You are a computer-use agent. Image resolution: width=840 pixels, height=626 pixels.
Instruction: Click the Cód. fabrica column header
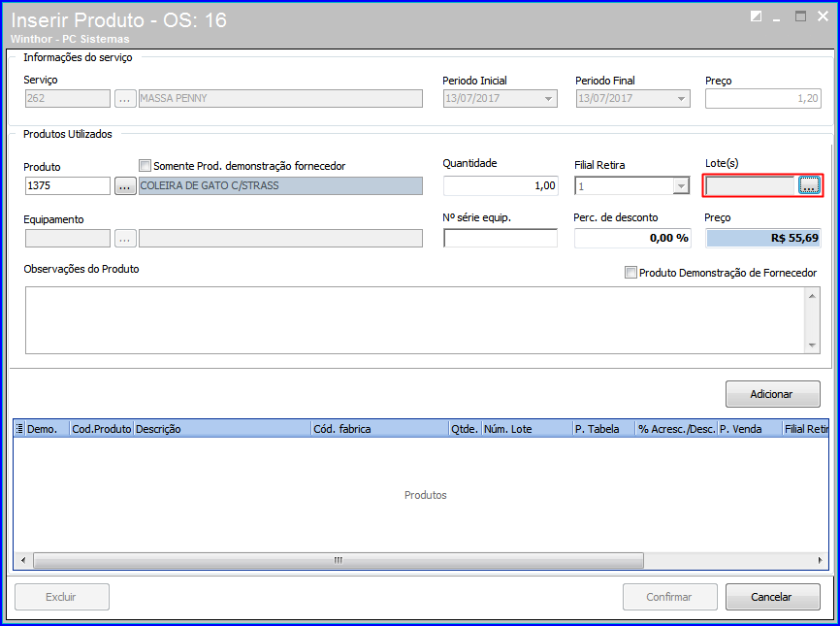[380, 429]
